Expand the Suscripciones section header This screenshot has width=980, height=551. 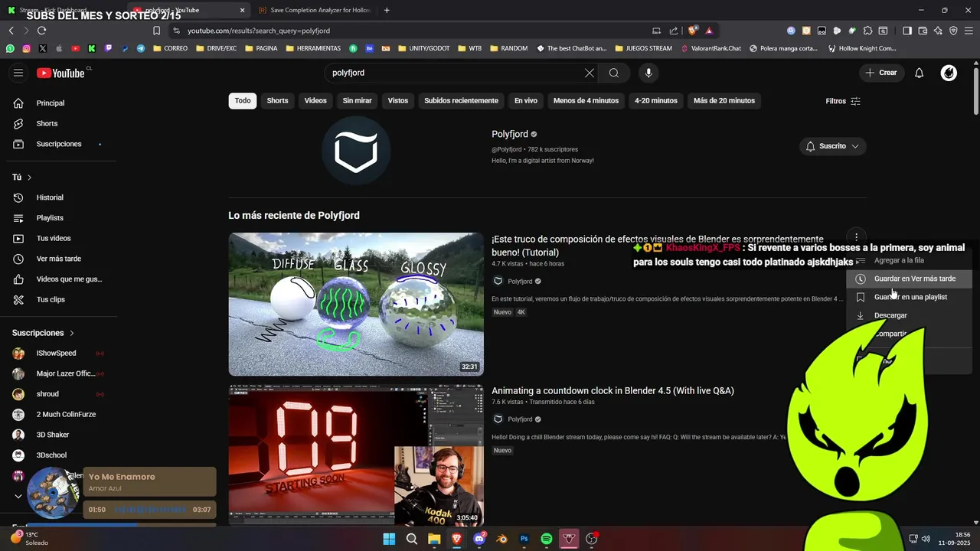coord(44,333)
